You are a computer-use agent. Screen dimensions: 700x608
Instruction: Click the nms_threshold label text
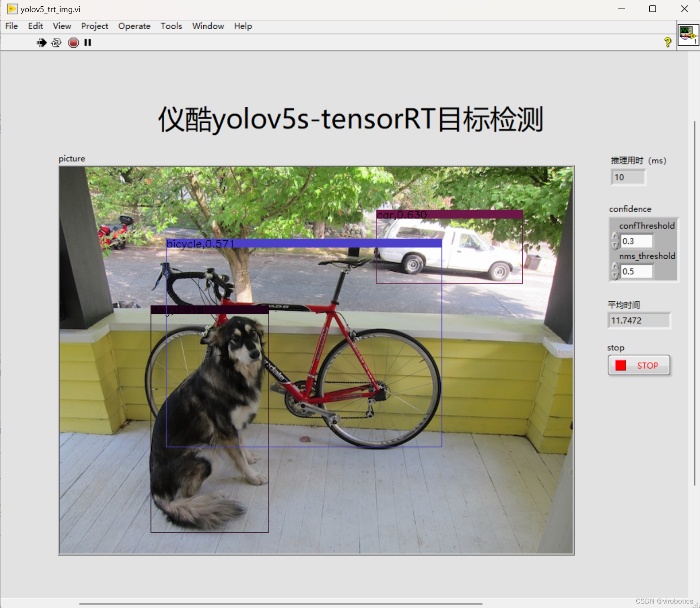tap(647, 256)
